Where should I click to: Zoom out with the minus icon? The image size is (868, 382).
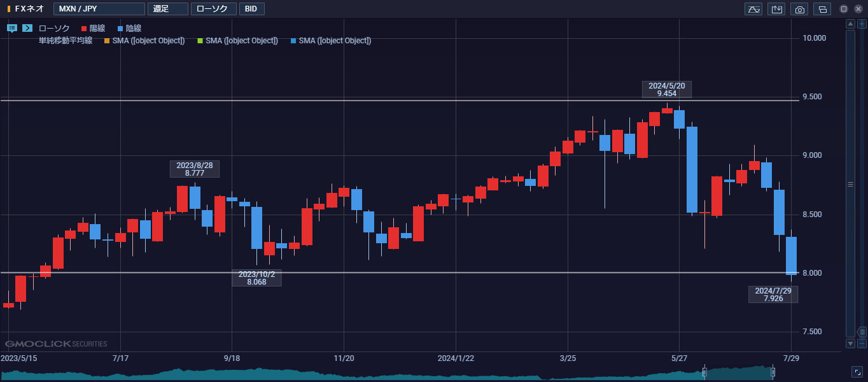pyautogui.click(x=862, y=343)
